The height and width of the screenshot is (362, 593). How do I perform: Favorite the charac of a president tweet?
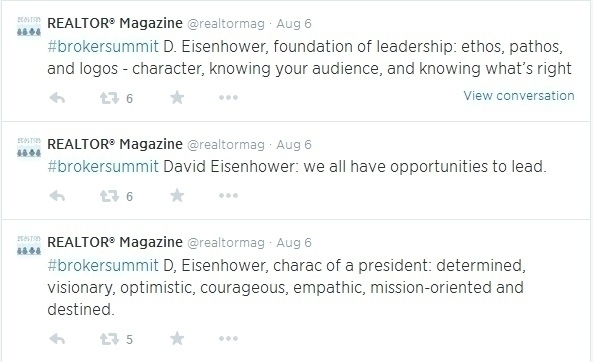pyautogui.click(x=177, y=338)
